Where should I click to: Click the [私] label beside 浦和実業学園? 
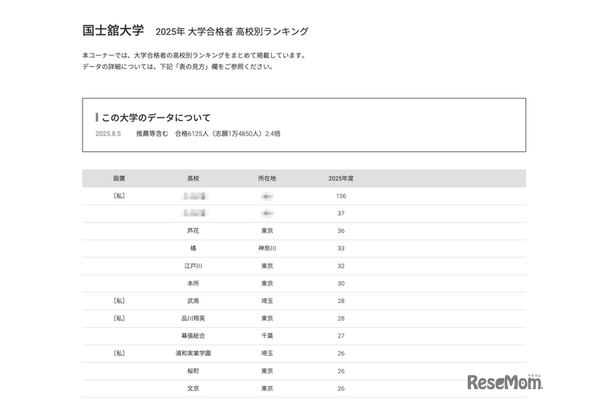pyautogui.click(x=119, y=354)
